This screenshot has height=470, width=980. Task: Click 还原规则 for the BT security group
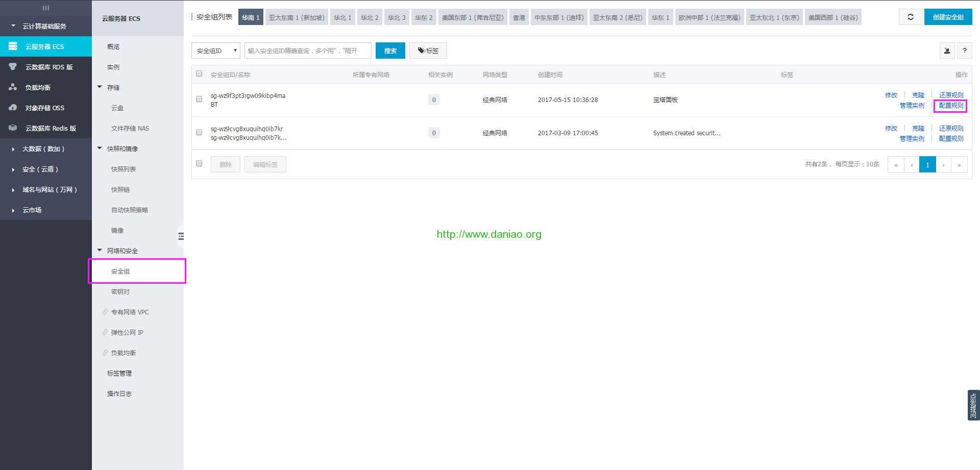951,95
